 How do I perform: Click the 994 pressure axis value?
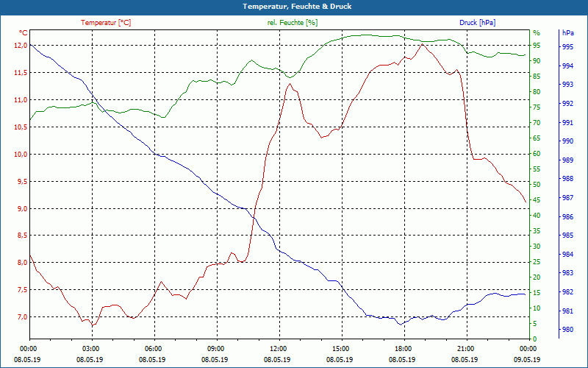tap(567, 66)
